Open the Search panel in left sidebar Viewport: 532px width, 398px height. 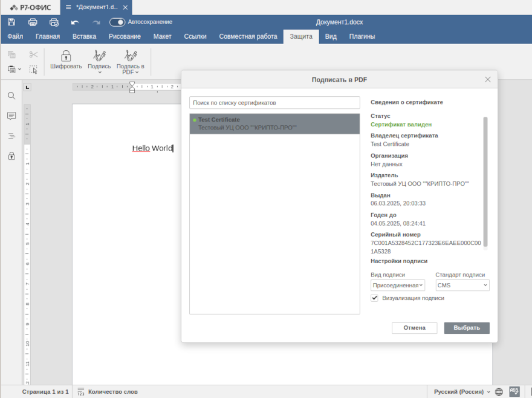coord(11,96)
